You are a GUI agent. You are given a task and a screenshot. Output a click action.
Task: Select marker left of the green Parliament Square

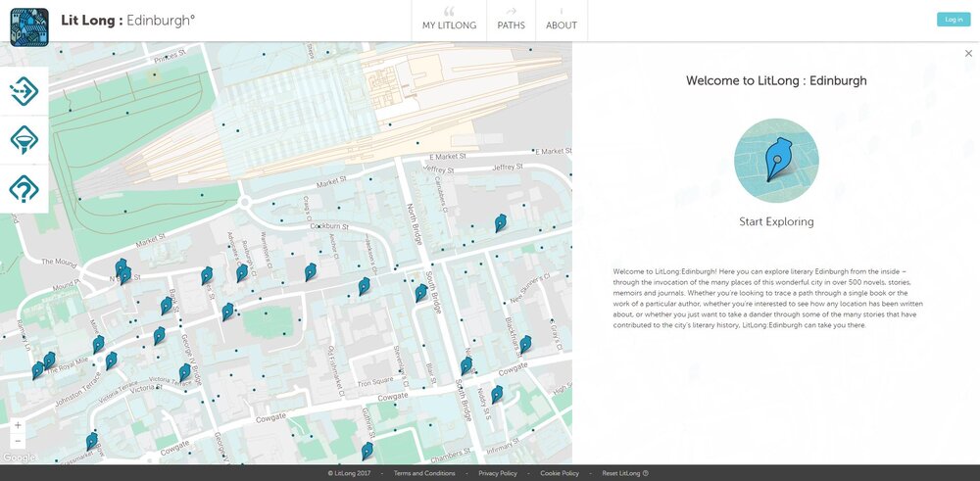click(227, 312)
